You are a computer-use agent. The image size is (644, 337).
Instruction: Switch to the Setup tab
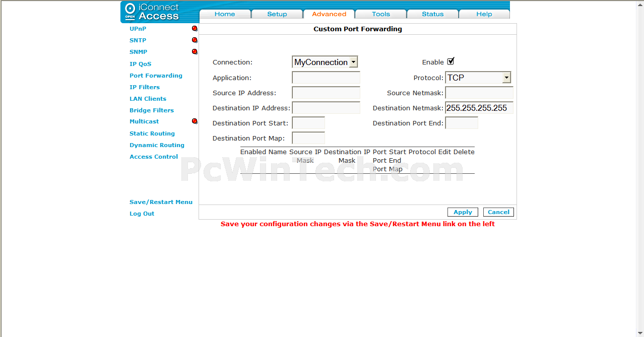[x=277, y=14]
